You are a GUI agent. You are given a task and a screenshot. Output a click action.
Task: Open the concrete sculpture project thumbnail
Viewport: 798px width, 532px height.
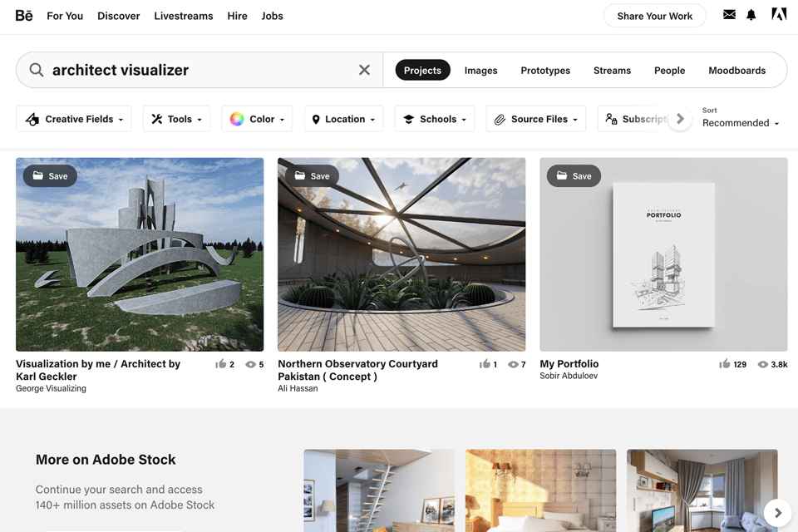(140, 254)
